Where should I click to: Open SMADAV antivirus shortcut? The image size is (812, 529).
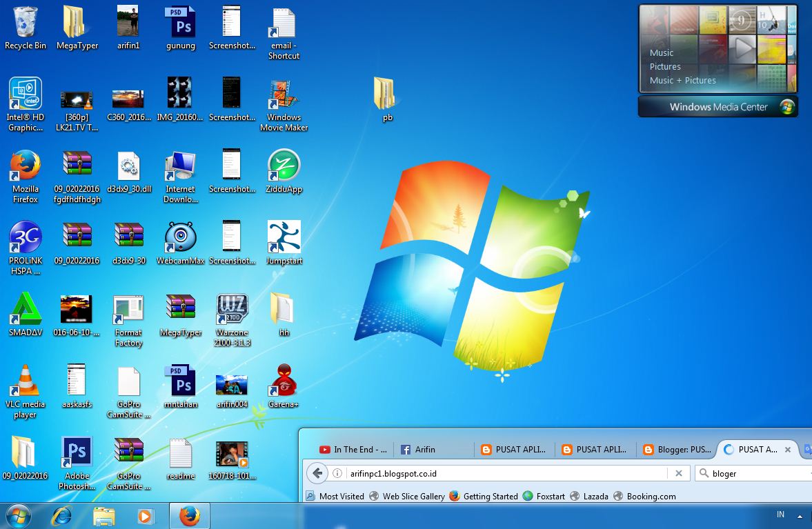point(25,308)
